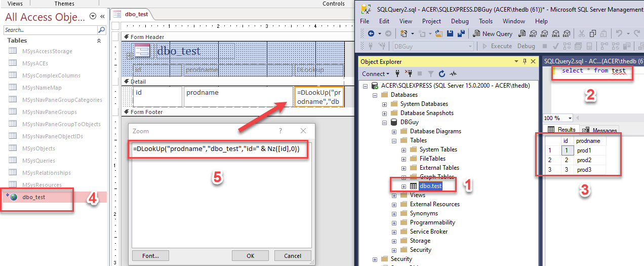This screenshot has width=644, height=266.
Task: Click the DMX query icon
Action: 544,33
